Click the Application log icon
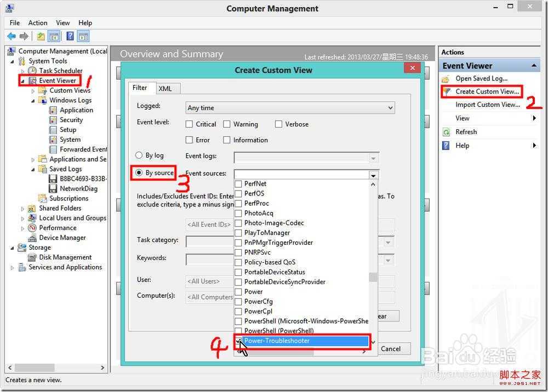Image resolution: width=548 pixels, height=392 pixels. (53, 110)
